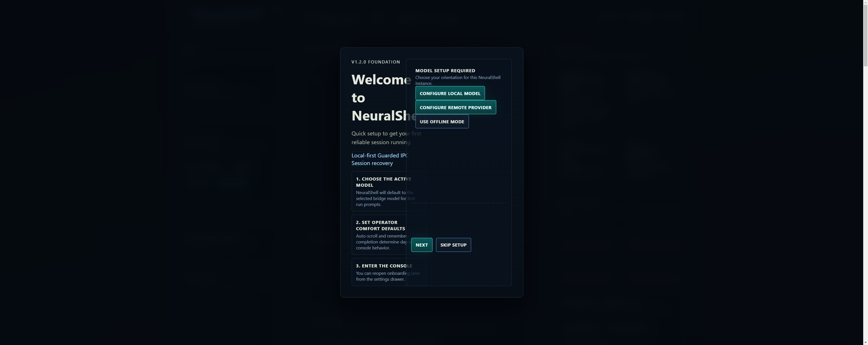This screenshot has height=345, width=868.
Task: Choose Configure Local Model
Action: 450,93
